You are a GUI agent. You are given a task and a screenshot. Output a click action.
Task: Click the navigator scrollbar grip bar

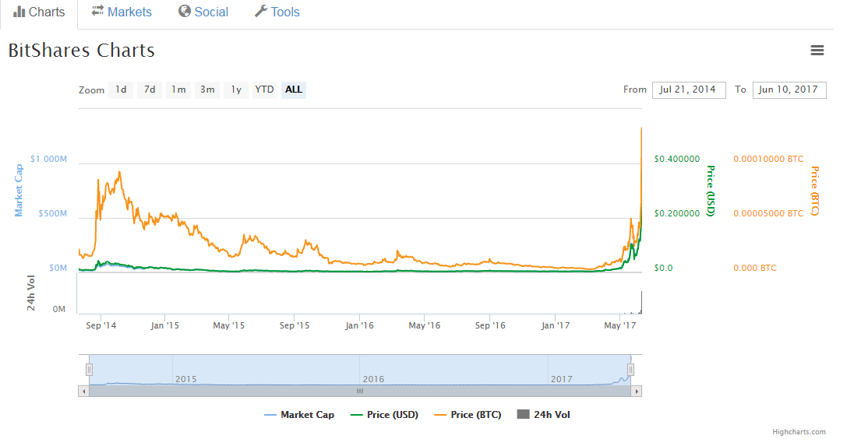pyautogui.click(x=360, y=392)
